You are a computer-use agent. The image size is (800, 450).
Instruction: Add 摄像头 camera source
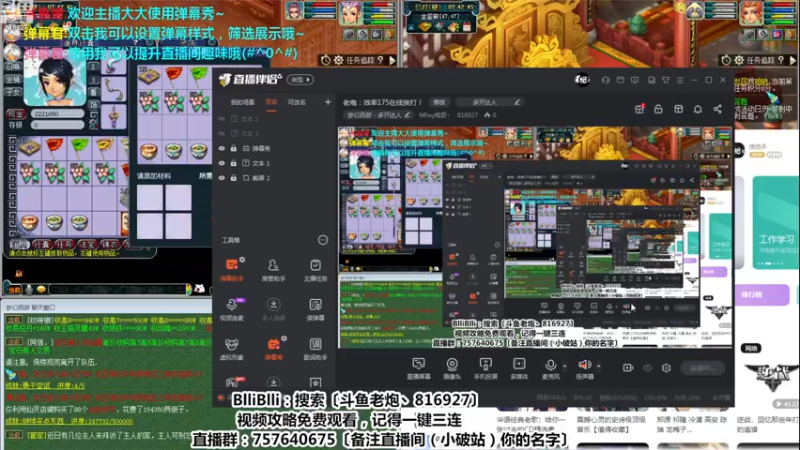(x=452, y=368)
